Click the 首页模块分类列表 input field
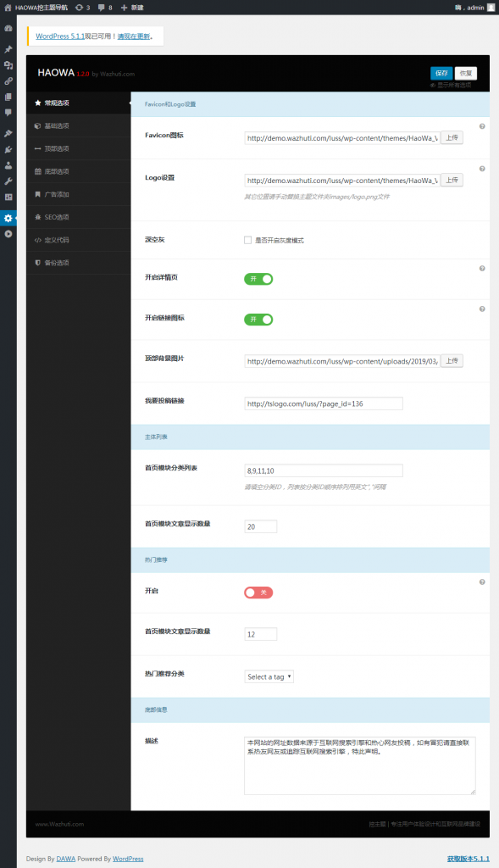The height and width of the screenshot is (868, 499). (x=324, y=470)
